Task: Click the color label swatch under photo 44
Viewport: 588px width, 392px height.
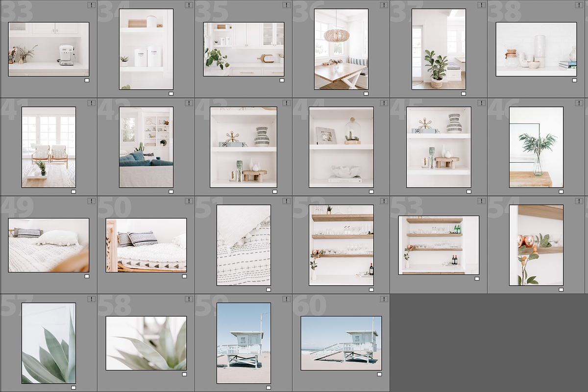Action: tap(371, 192)
